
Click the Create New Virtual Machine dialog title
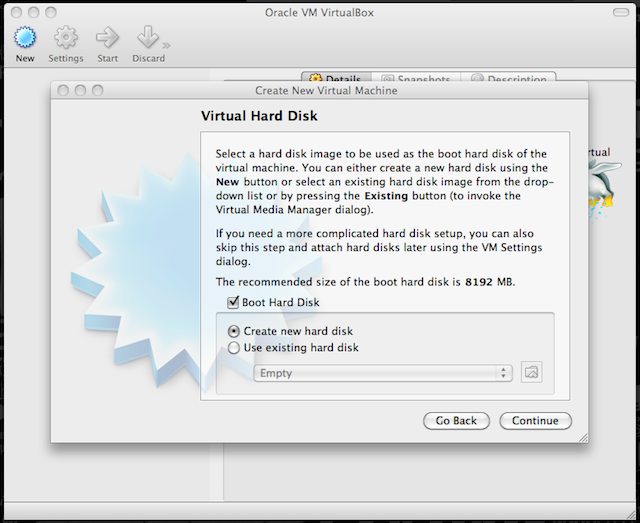326,91
